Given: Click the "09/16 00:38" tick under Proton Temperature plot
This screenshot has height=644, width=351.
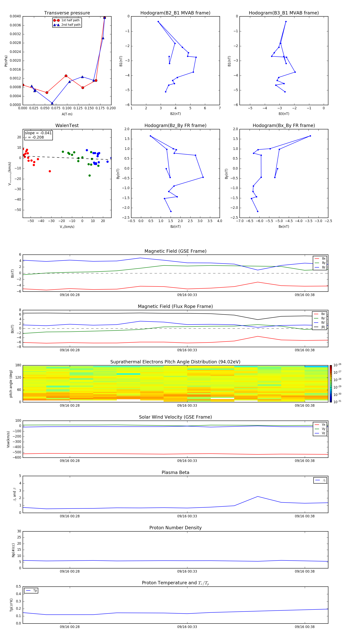Looking at the screenshot, I should click(x=305, y=627).
